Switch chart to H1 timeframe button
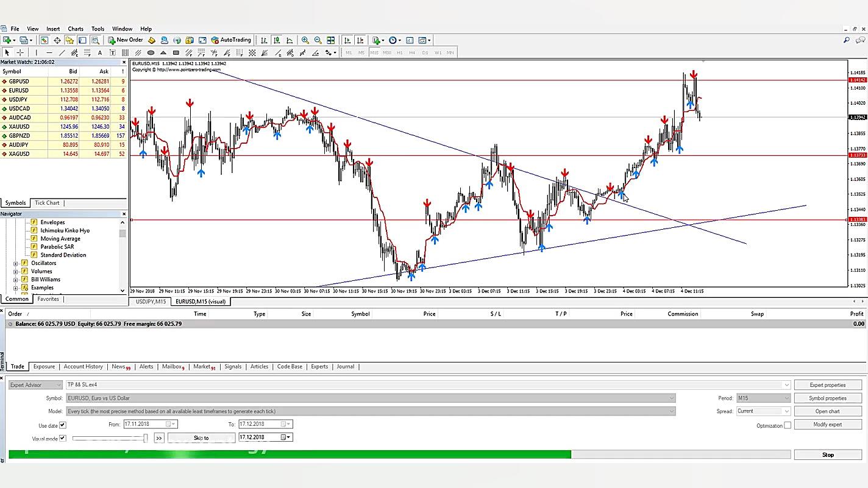Viewport: 868px width, 488px height. coord(400,52)
